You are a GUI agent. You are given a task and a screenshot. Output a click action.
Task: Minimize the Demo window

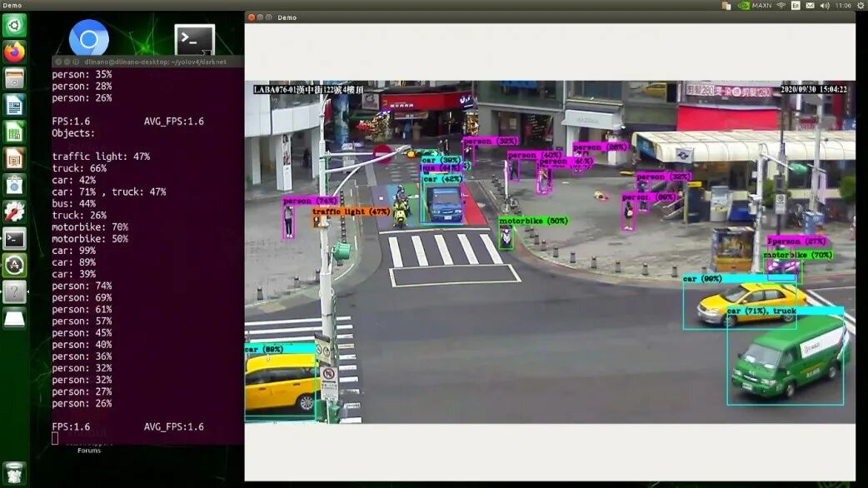tap(260, 17)
